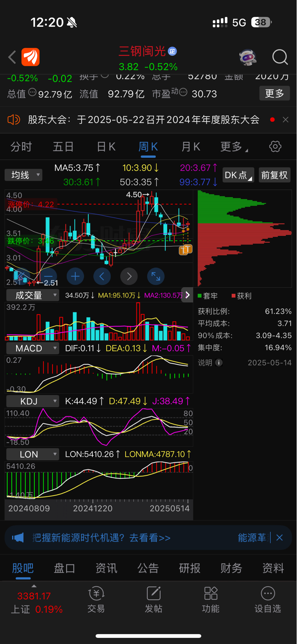Open the 资料 tab
The height and width of the screenshot is (644, 297).
[x=273, y=568]
